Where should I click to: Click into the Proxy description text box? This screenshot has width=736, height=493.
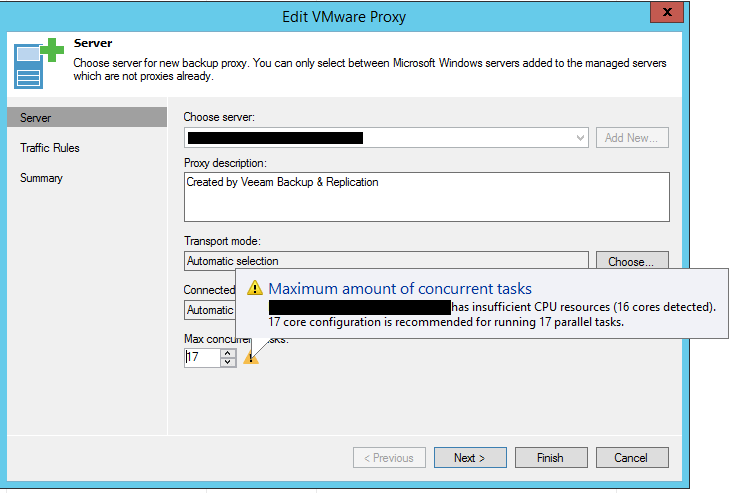click(427, 197)
